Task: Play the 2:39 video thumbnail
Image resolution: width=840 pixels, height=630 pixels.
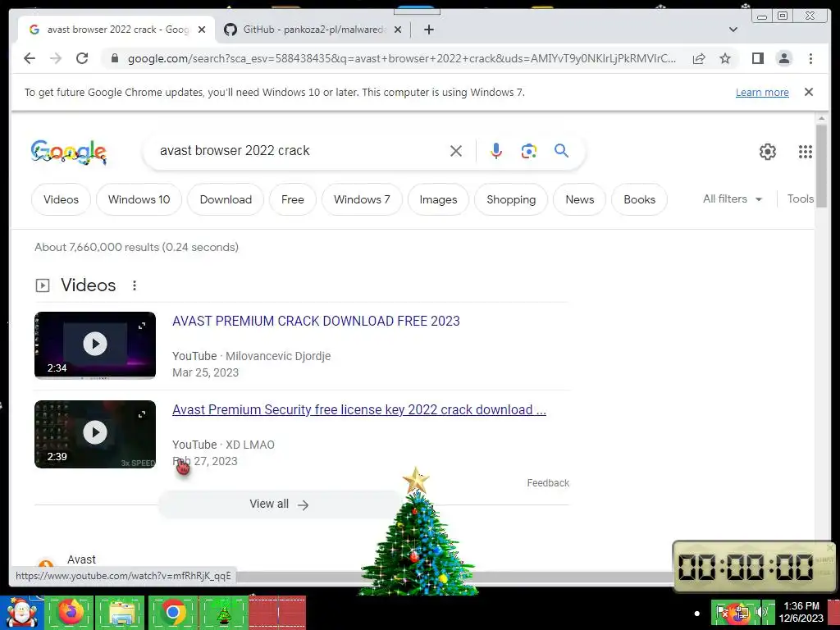Action: [x=95, y=434]
